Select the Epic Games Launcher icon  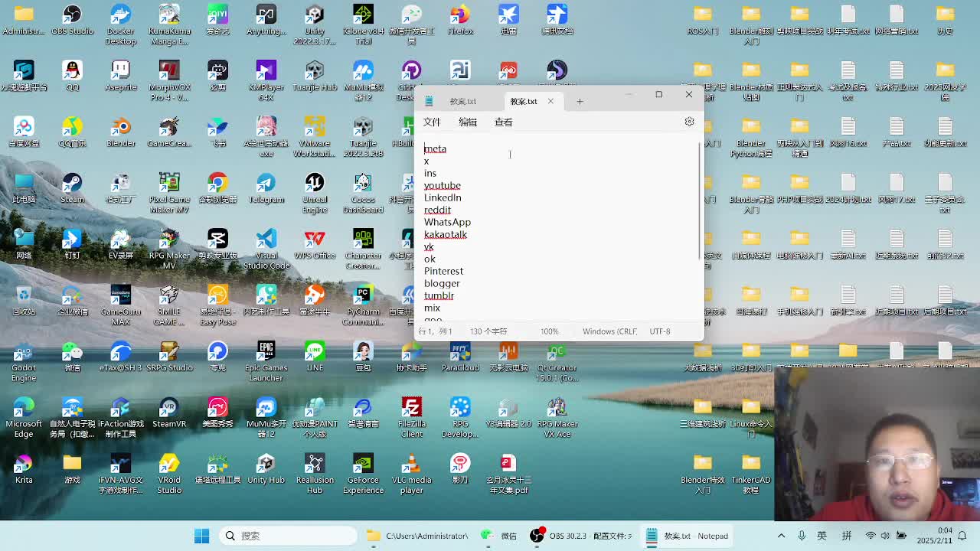click(x=266, y=361)
